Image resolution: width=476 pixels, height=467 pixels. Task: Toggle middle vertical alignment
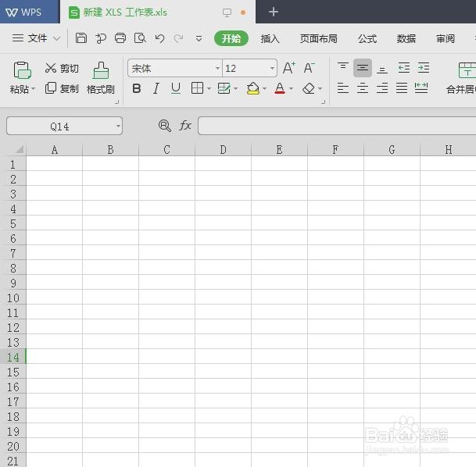(x=363, y=68)
